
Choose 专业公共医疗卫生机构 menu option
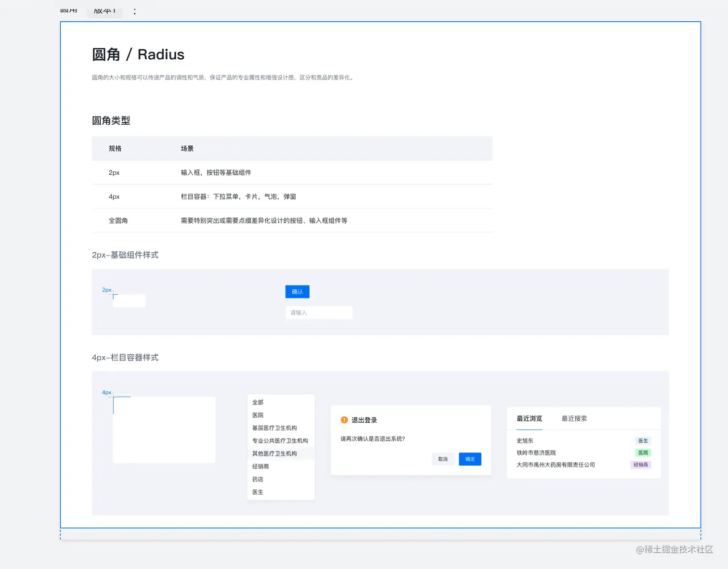pyautogui.click(x=281, y=440)
